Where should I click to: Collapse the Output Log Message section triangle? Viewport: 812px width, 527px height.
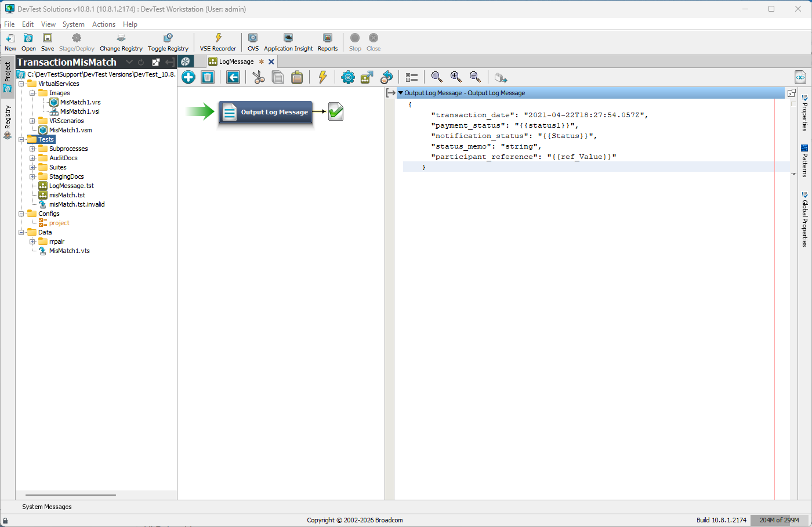pyautogui.click(x=400, y=93)
